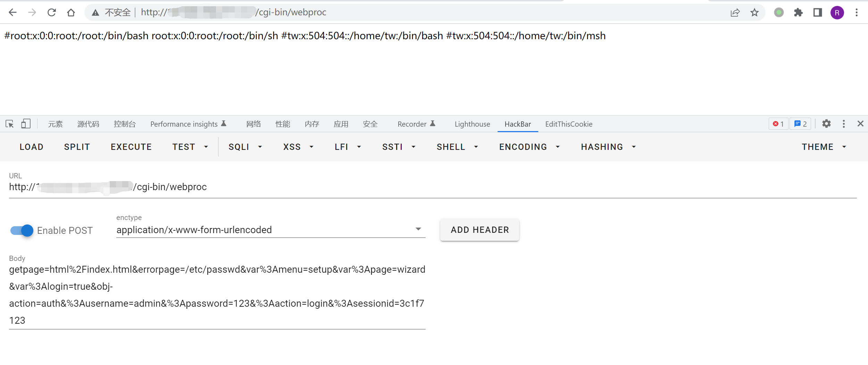This screenshot has width=868, height=365.
Task: Bookmark this page with the star icon
Action: pos(754,13)
